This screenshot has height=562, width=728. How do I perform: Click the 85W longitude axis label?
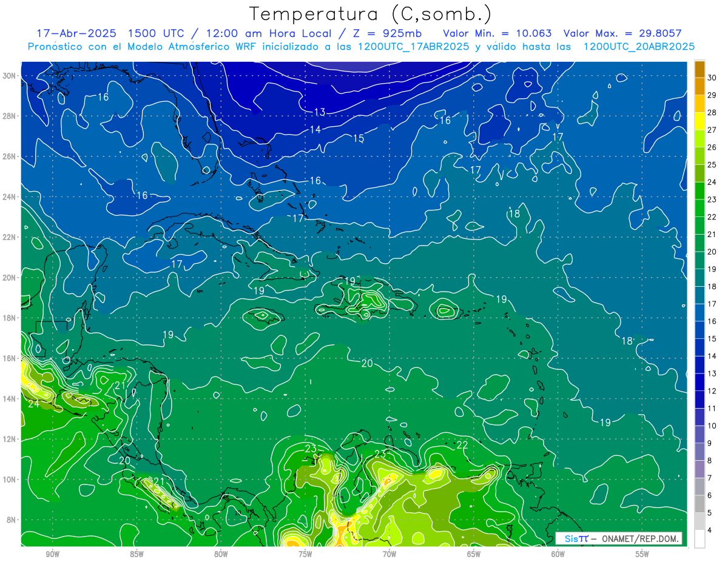tap(136, 554)
